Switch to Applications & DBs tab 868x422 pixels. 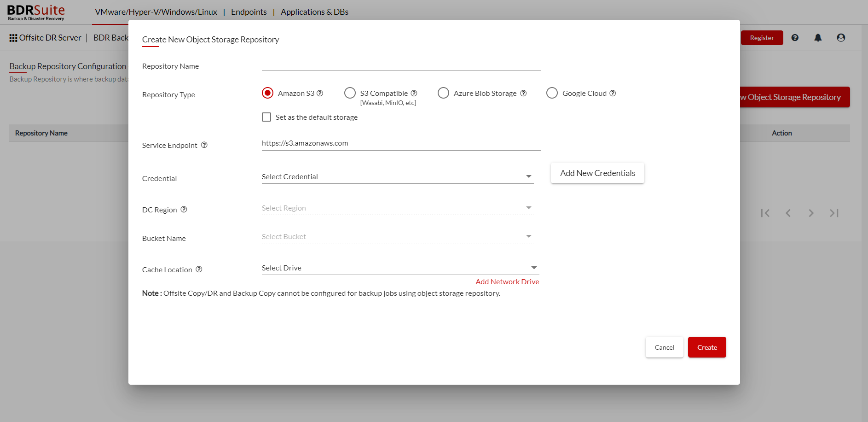click(x=314, y=12)
